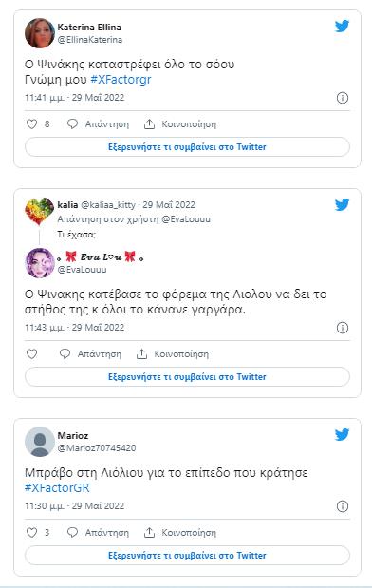Click Εξερευνήστε τι συμβαίνει under Katerina's tweet
Image resolution: width=372 pixels, height=588 pixels.
[187, 147]
